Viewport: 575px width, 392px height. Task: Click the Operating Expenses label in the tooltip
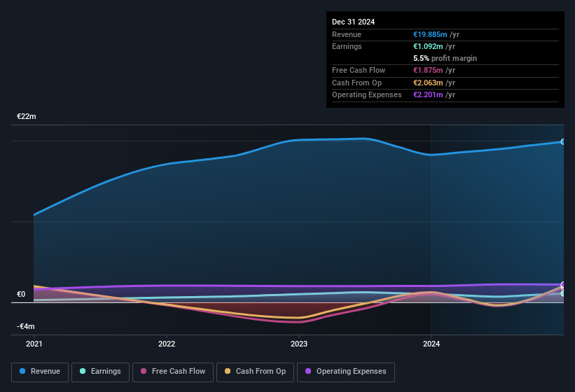[x=367, y=95]
